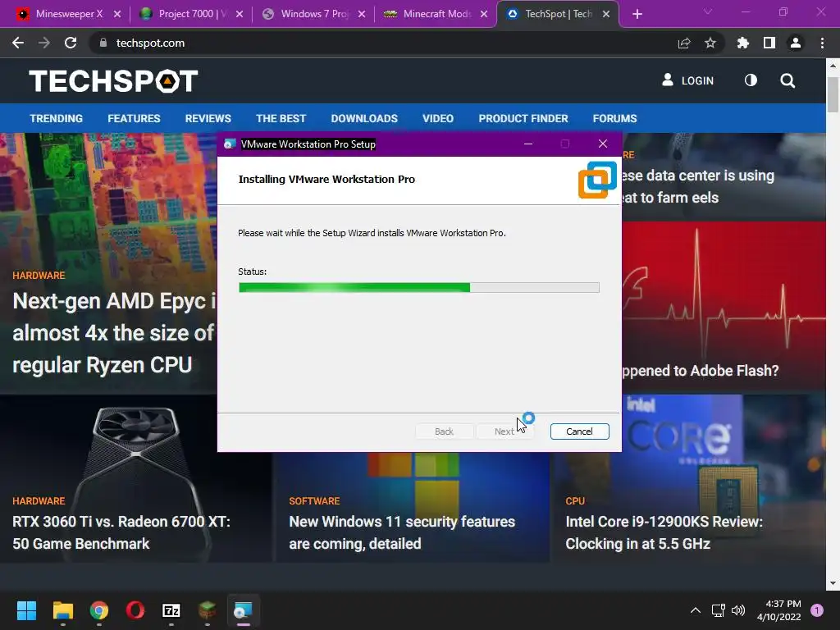Open Chrome extensions puzzle icon

[x=742, y=43]
